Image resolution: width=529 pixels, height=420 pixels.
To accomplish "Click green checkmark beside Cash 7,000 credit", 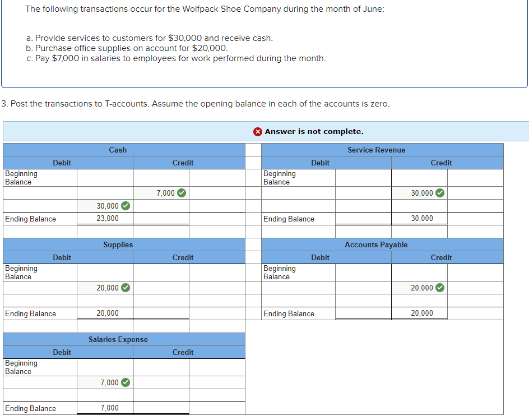I will click(x=182, y=193).
